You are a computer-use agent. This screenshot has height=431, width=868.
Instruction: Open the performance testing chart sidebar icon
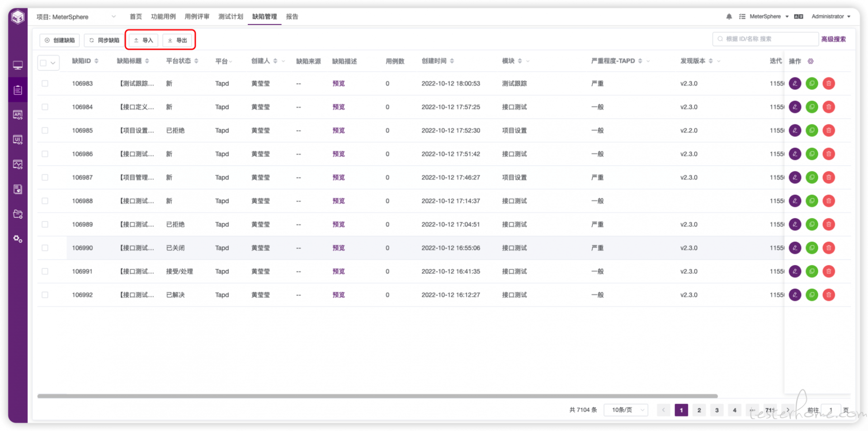point(18,164)
